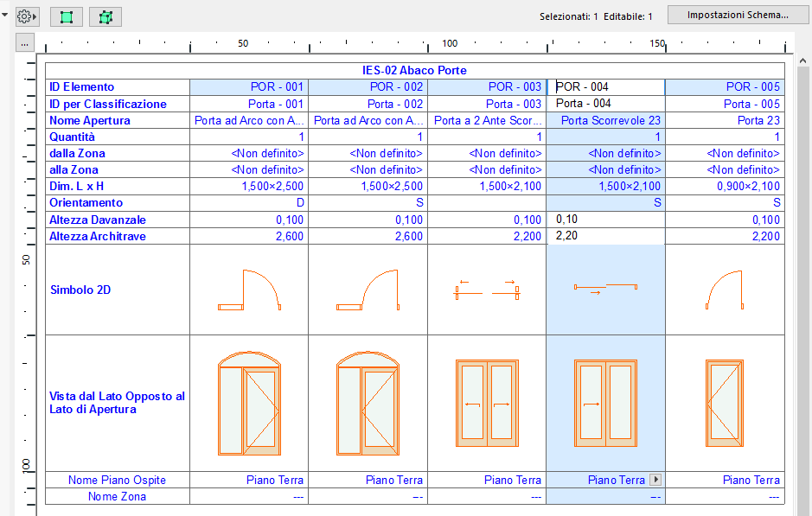Image resolution: width=812 pixels, height=516 pixels.
Task: Expand the Piano Terra arrow for POR - 004
Action: pyautogui.click(x=655, y=480)
